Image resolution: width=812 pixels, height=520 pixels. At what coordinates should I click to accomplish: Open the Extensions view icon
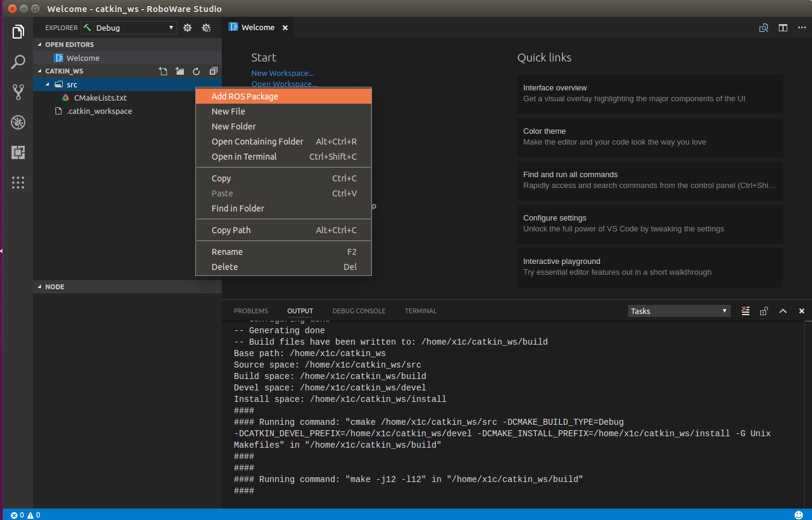(18, 152)
